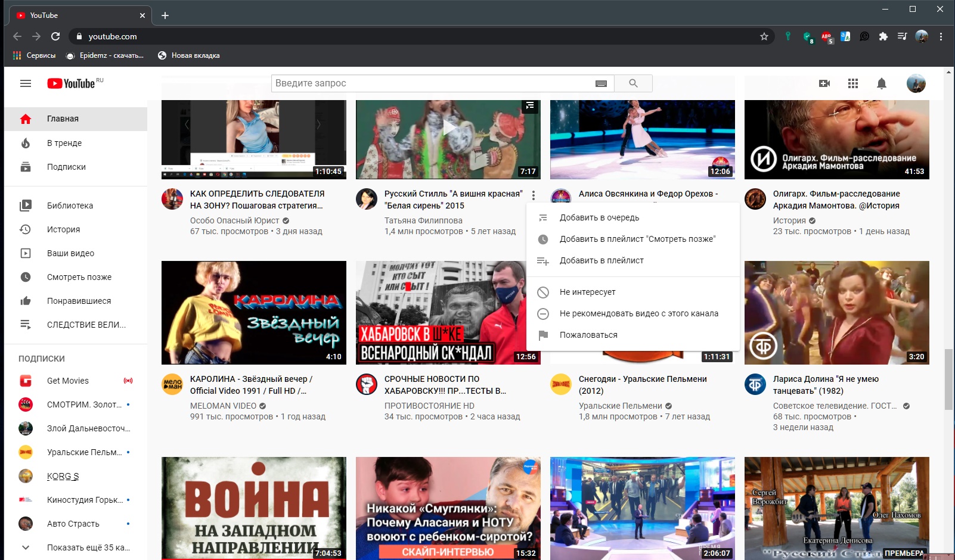Open Понравившиеся liked videos
This screenshot has height=560, width=955.
pos(76,301)
